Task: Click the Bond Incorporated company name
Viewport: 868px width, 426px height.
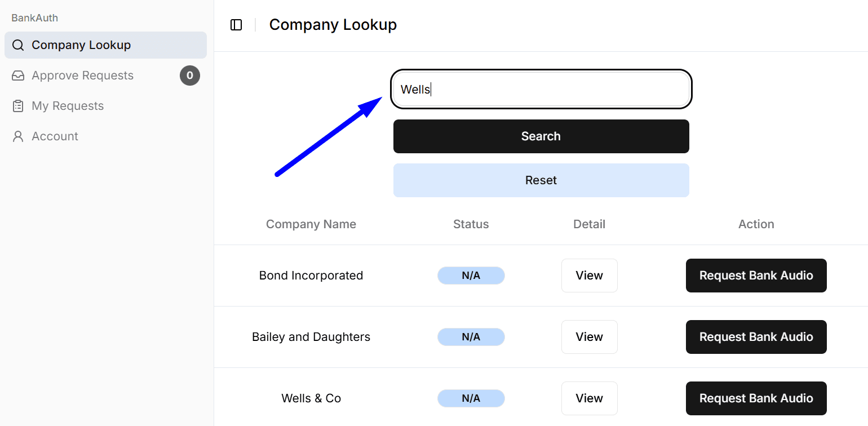Action: pyautogui.click(x=311, y=276)
